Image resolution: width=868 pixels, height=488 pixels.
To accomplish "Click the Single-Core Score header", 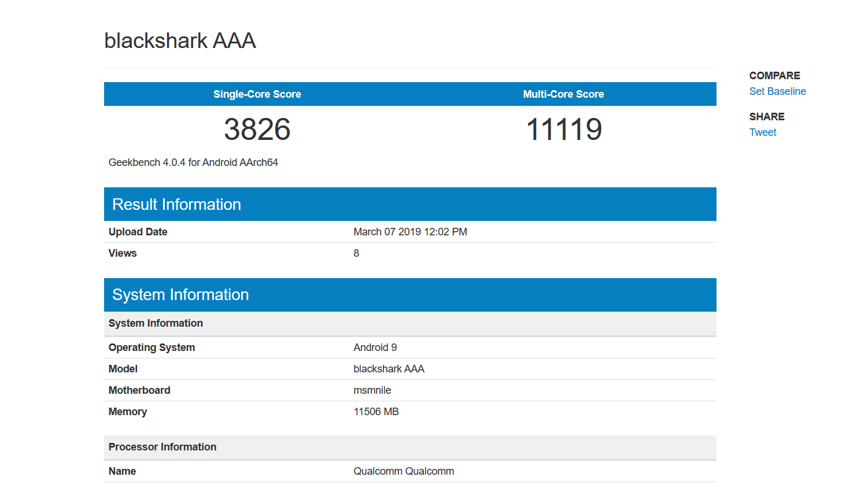I will tap(257, 94).
